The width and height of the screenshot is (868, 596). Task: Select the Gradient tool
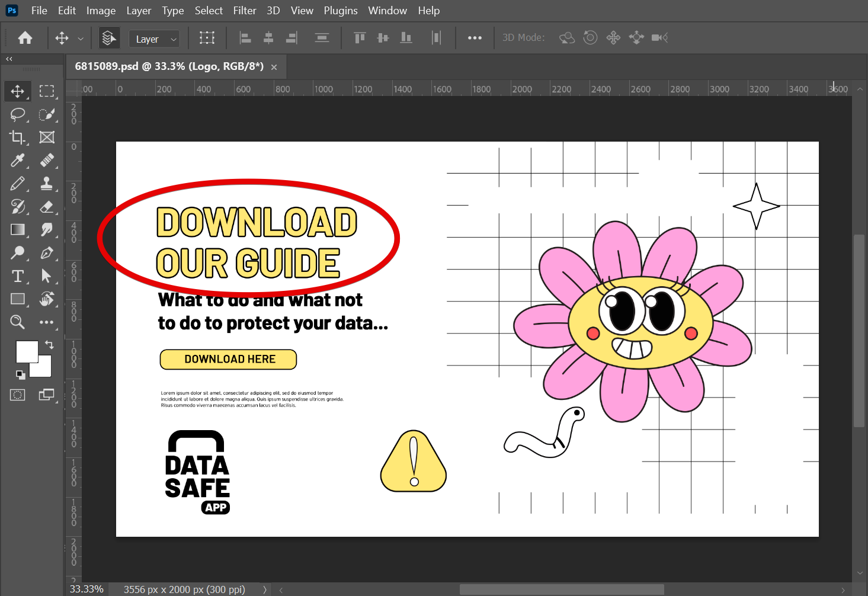point(17,230)
